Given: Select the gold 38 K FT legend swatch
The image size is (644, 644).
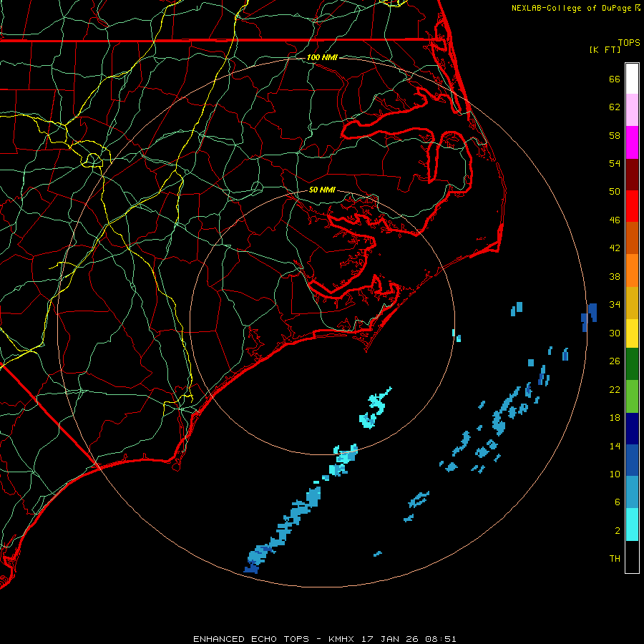Looking at the screenshot, I should [632, 303].
